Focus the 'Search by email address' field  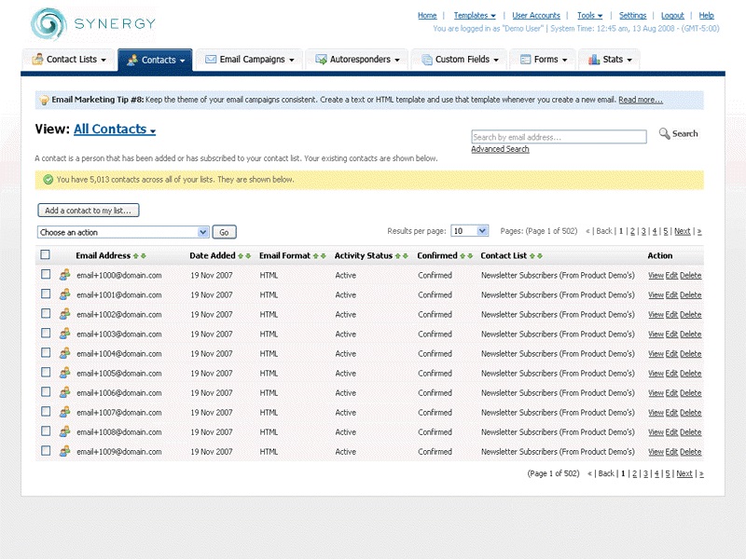[x=558, y=137]
